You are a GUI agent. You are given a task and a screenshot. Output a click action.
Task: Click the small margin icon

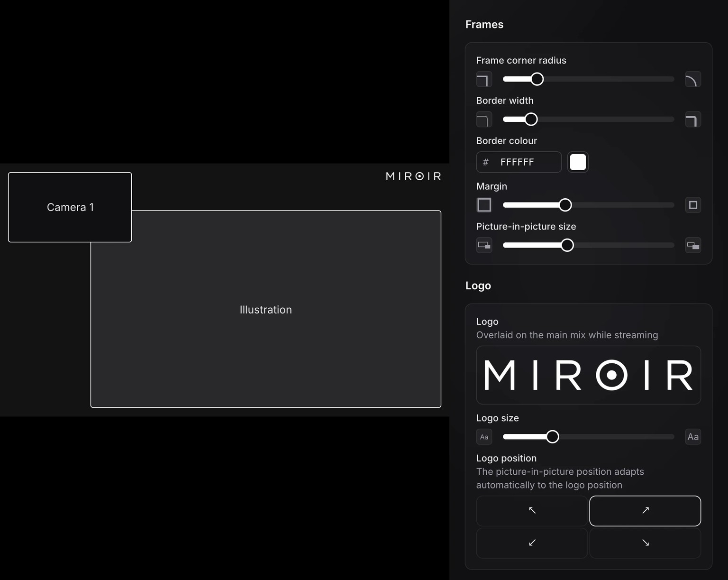484,205
